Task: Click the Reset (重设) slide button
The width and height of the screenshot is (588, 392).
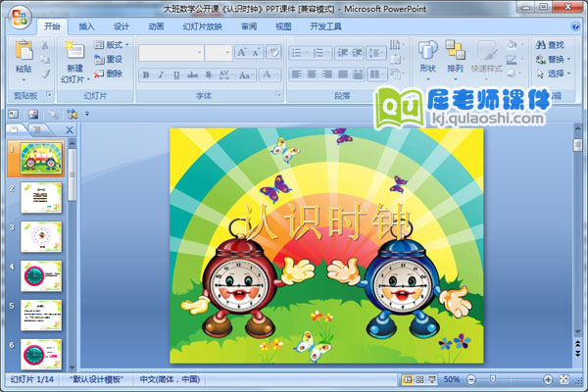Action: 109,59
